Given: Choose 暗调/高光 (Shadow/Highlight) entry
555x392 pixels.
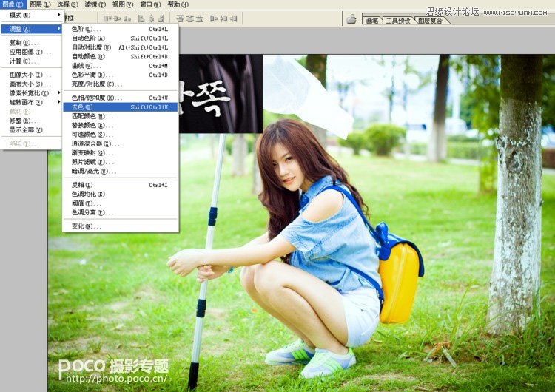Looking at the screenshot, I should tap(121, 172).
